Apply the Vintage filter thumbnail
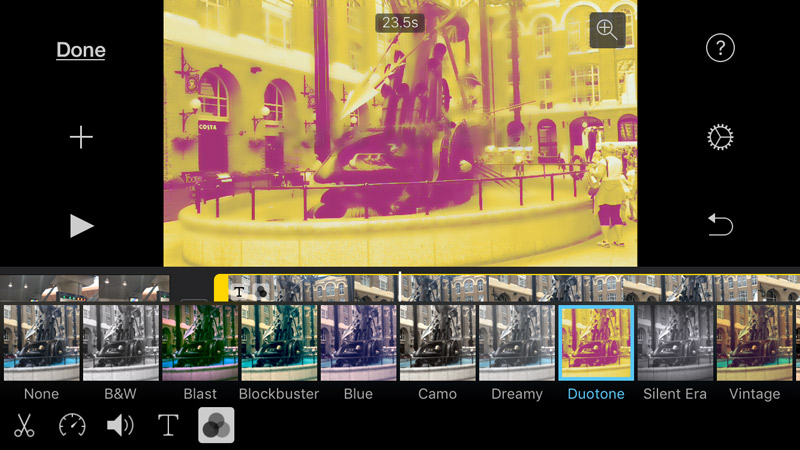 point(755,342)
